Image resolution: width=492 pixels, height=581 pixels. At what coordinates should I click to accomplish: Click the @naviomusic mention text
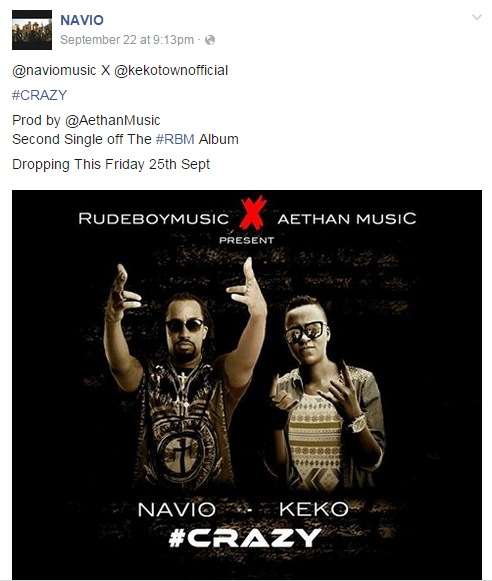pos(54,70)
